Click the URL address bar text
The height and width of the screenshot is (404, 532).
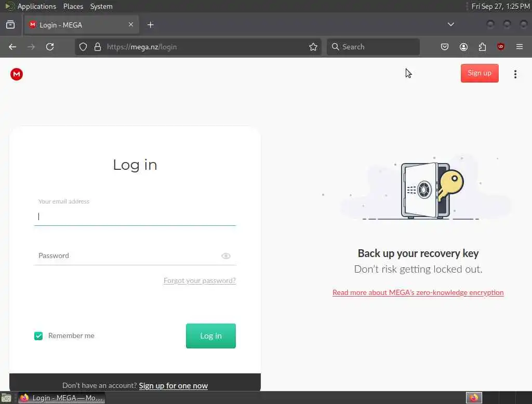(142, 47)
